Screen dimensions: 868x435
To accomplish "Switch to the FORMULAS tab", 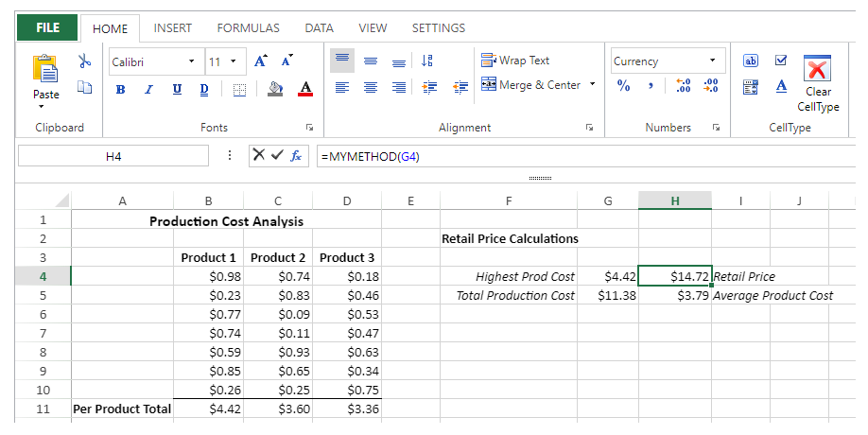I will click(248, 28).
